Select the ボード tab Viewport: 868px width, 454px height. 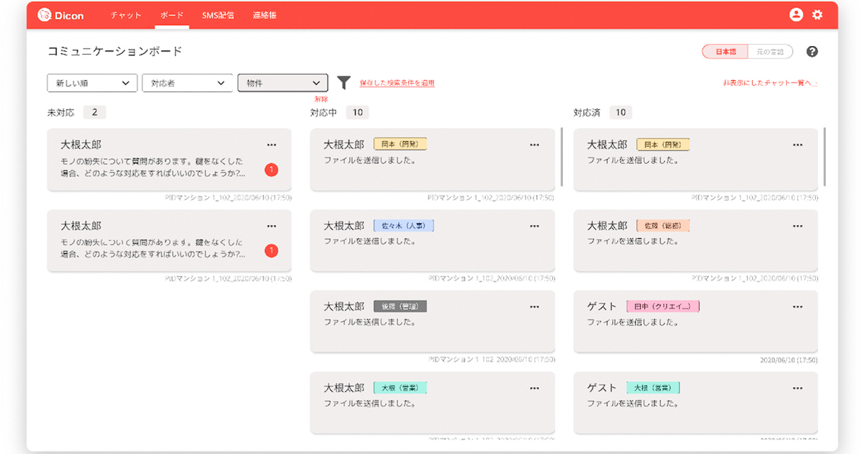[x=172, y=15]
